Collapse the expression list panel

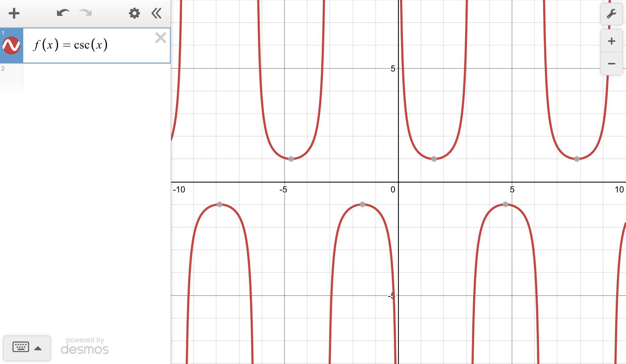(x=156, y=13)
